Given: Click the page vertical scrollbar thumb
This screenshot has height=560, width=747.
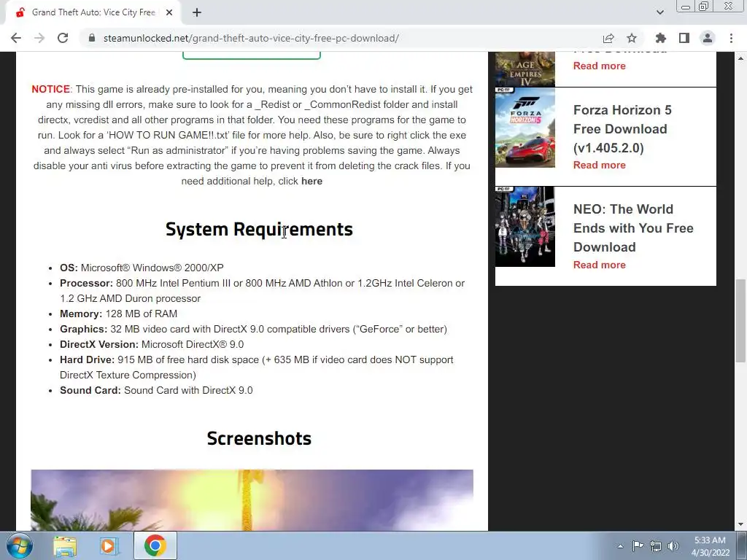Looking at the screenshot, I should coord(740,321).
